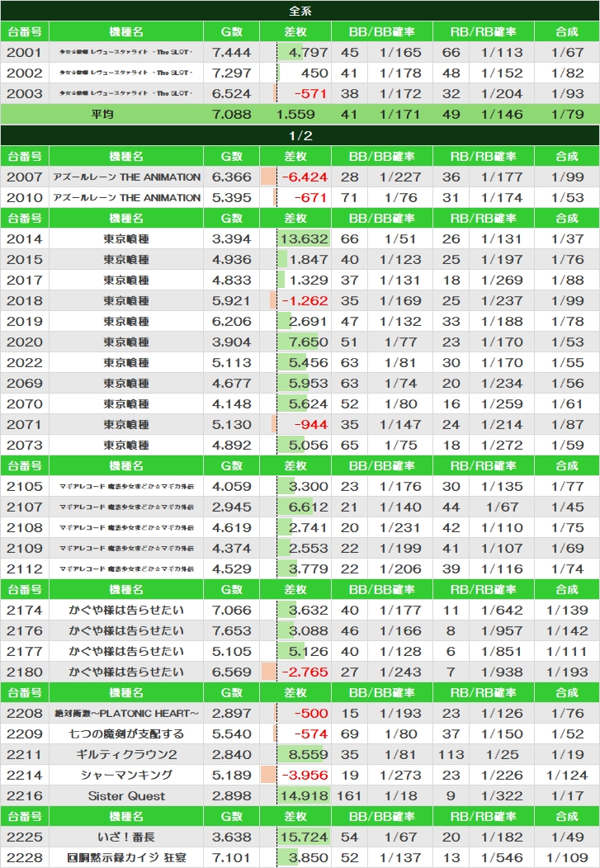This screenshot has width=600, height=868.
Task: Click the -6,424 loss value
Action: 305,177
